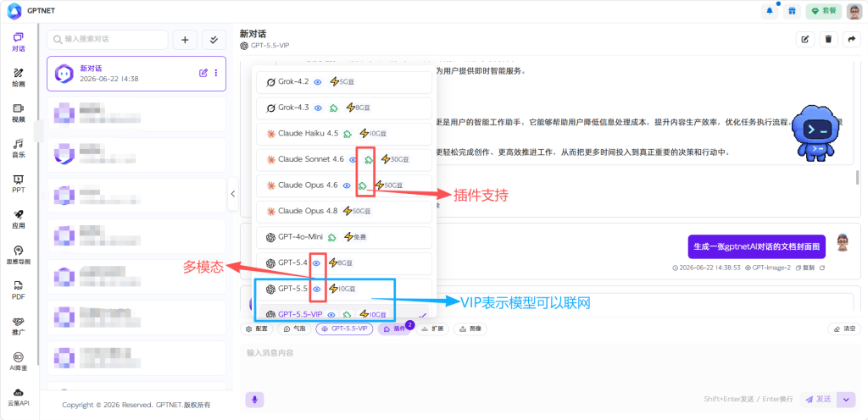Viewport: 868px width, 420px height.
Task: Open the gift box icon
Action: (793, 11)
